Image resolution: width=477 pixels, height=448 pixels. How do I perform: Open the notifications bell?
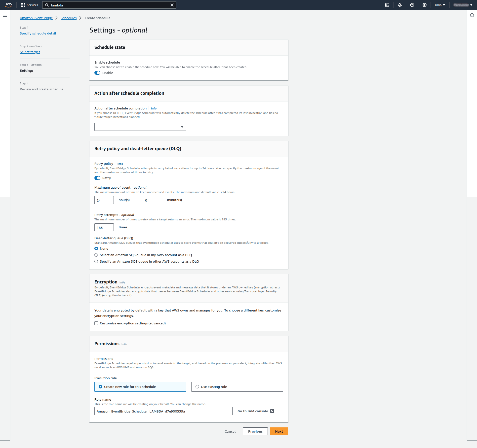point(400,5)
